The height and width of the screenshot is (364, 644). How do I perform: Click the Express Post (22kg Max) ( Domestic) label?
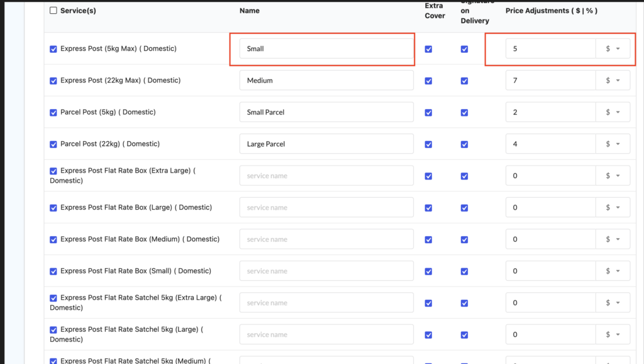pyautogui.click(x=120, y=80)
